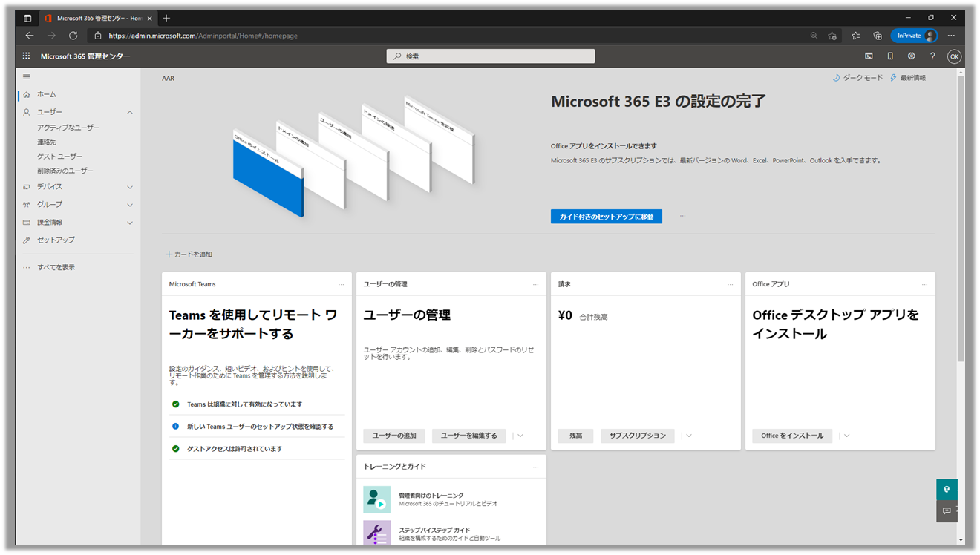The height and width of the screenshot is (555, 980).
Task: Collapse the ユーザー navigation section
Action: 130,112
